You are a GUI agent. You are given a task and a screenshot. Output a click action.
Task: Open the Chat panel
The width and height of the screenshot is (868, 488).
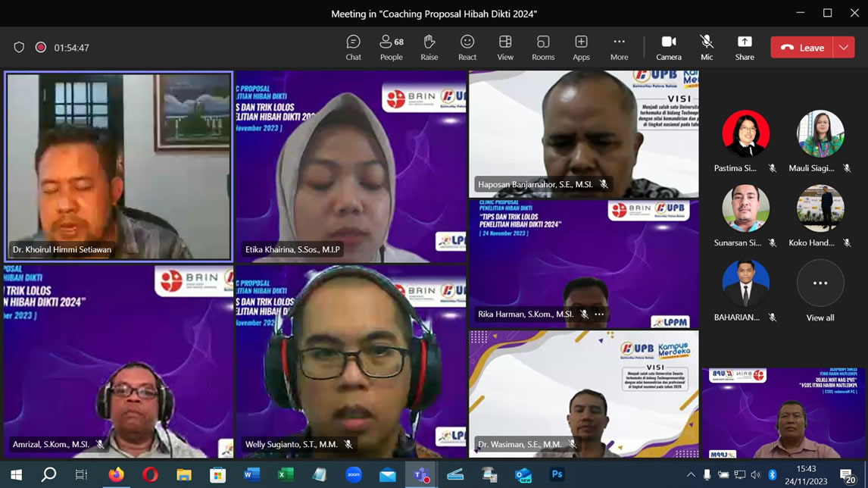pyautogui.click(x=353, y=47)
